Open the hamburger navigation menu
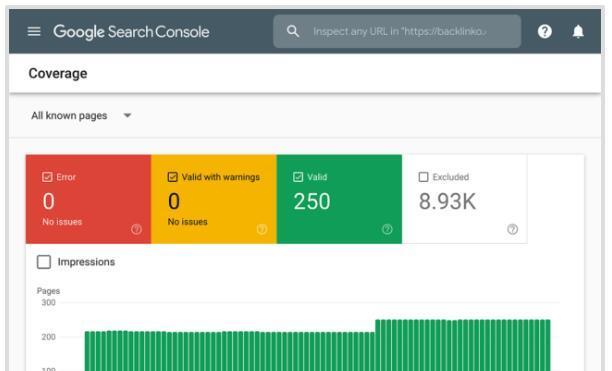Image resolution: width=612 pixels, height=371 pixels. click(34, 31)
